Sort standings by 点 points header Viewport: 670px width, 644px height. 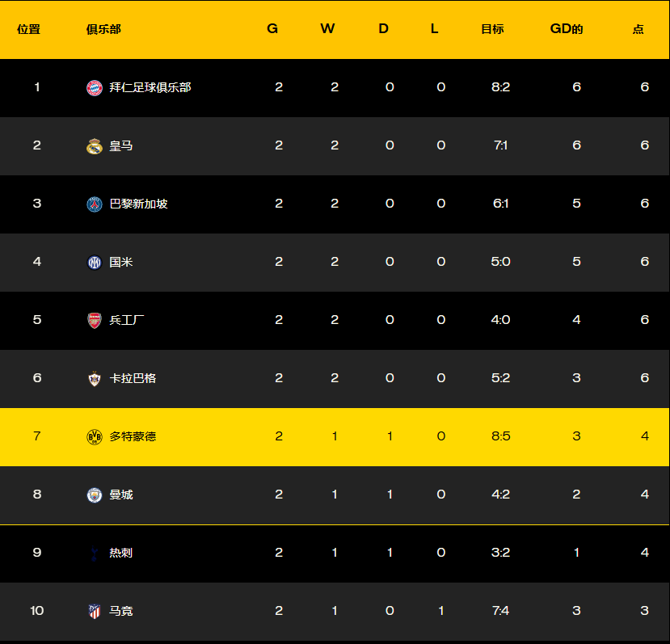pyautogui.click(x=638, y=29)
